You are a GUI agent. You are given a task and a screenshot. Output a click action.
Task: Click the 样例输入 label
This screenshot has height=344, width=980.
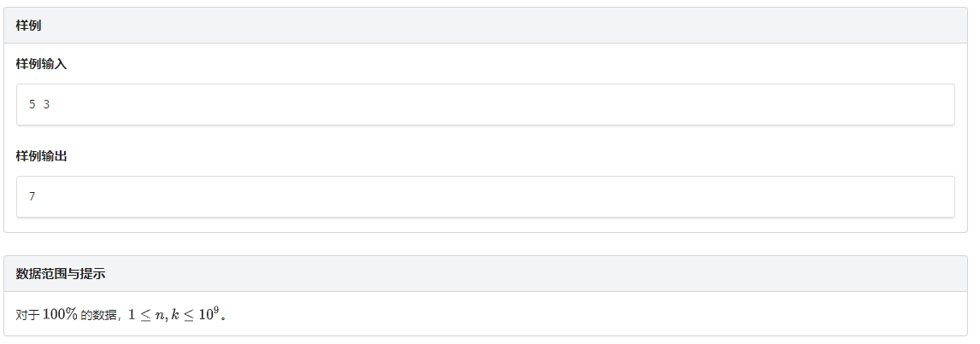click(x=42, y=65)
